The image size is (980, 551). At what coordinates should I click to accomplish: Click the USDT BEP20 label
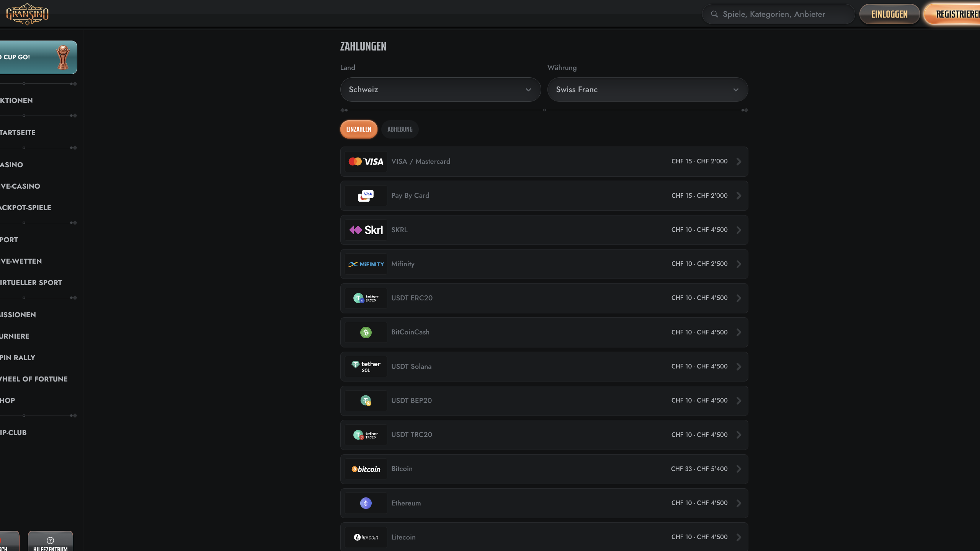[412, 401]
